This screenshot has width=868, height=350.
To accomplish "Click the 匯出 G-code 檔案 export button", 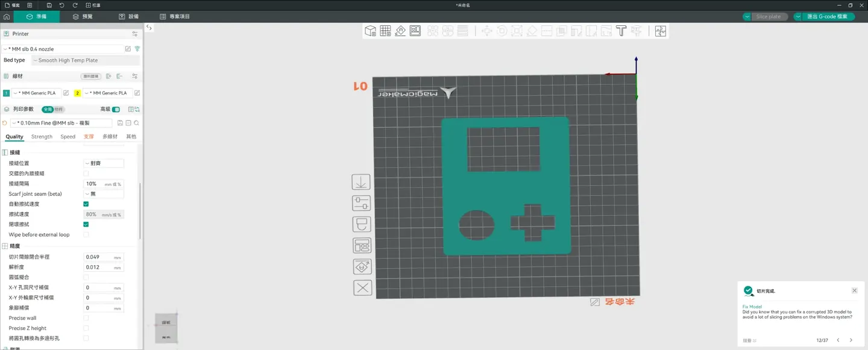I will pyautogui.click(x=827, y=17).
